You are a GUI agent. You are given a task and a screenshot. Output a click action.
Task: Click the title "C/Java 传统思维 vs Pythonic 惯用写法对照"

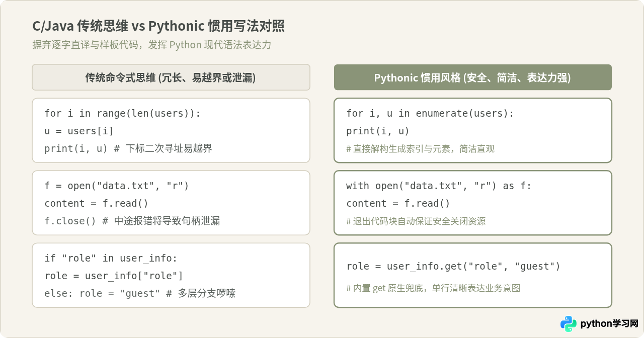click(x=158, y=26)
